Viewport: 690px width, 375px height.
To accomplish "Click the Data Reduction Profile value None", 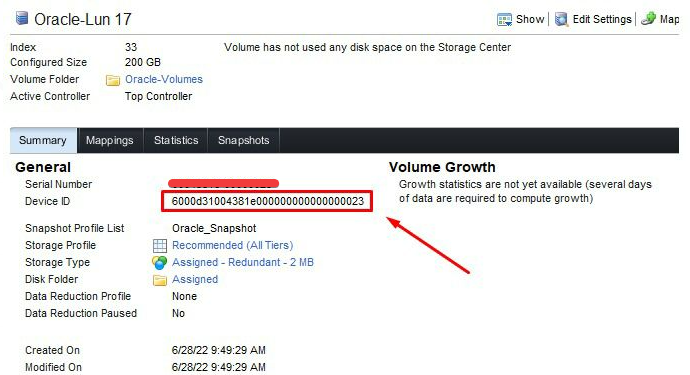I will pyautogui.click(x=184, y=296).
